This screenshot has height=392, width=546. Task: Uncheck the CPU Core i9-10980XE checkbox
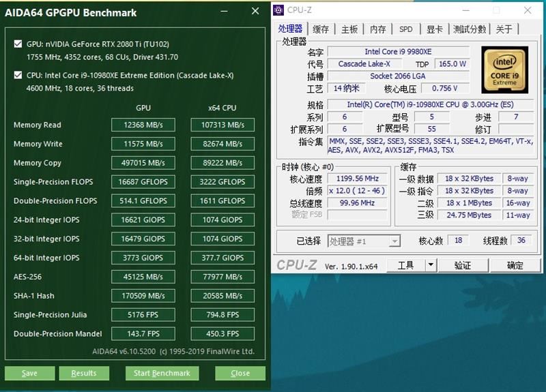click(18, 75)
